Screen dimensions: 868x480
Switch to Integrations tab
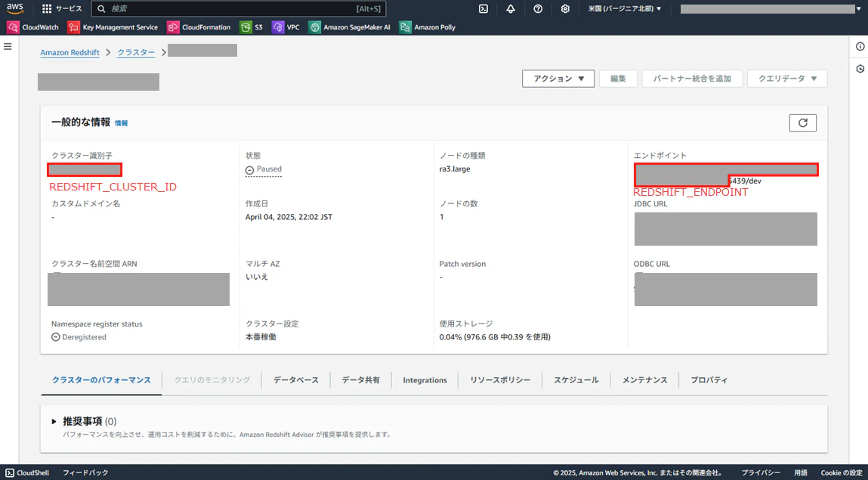[x=425, y=380]
